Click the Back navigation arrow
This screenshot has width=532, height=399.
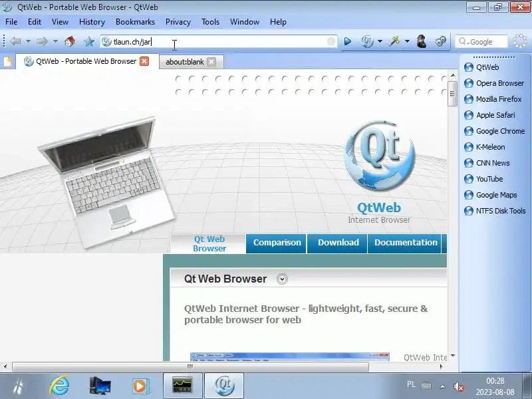(x=15, y=41)
